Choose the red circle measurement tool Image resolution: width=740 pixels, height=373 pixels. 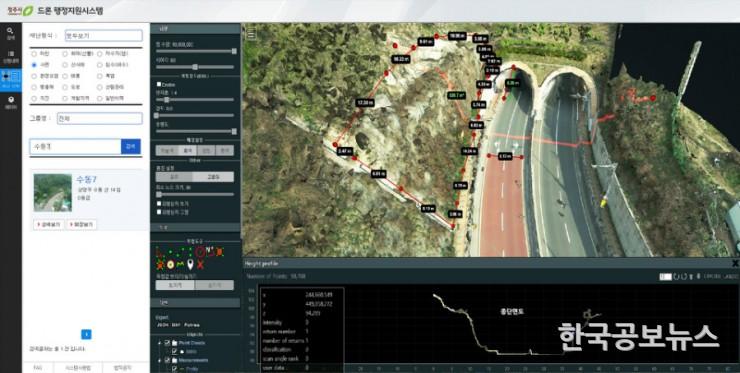[x=200, y=252]
